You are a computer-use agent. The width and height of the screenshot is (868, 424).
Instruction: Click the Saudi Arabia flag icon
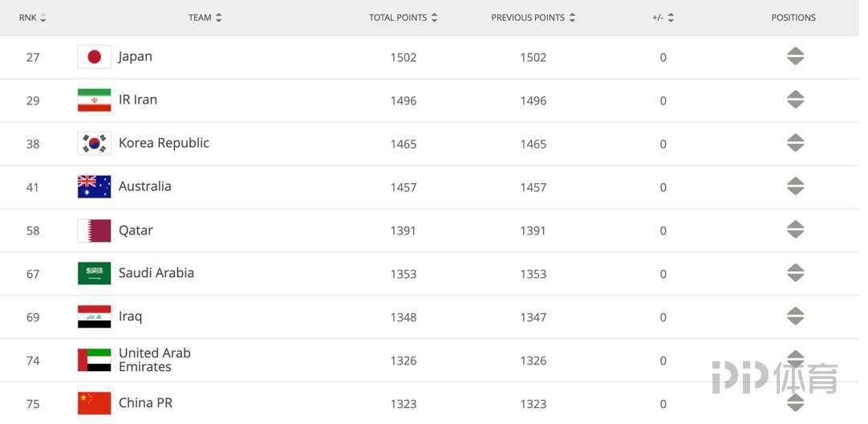[94, 274]
